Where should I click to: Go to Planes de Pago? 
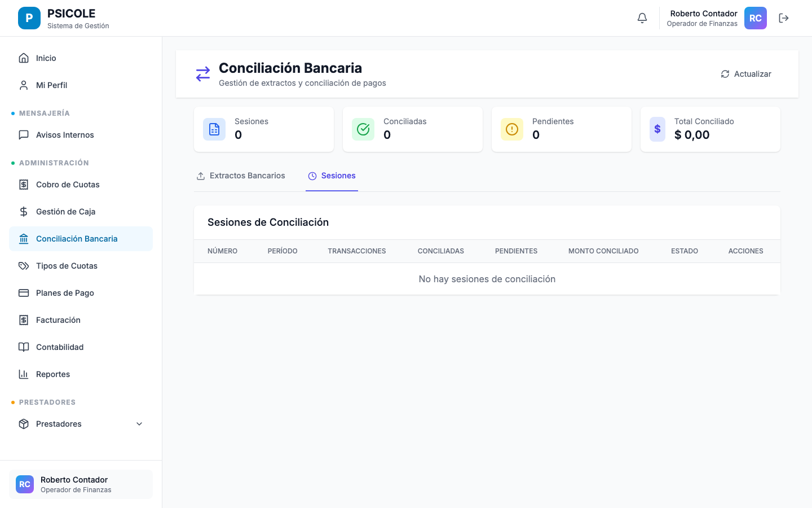click(81, 293)
